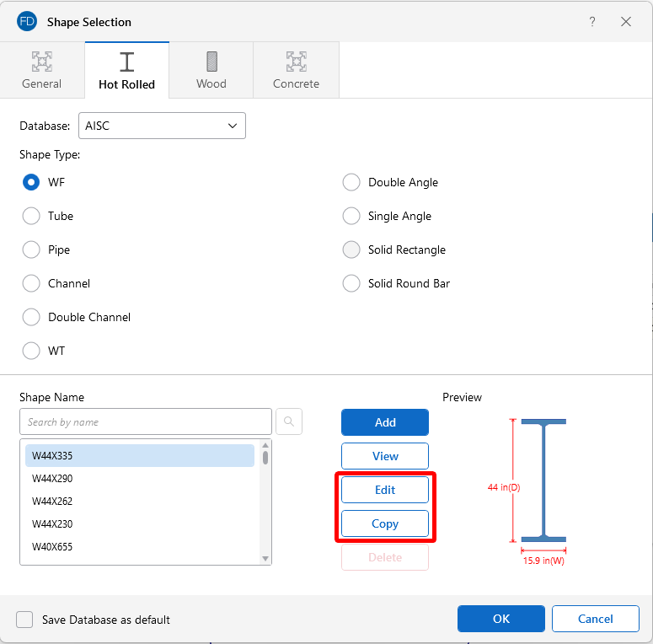Click the Copy button
This screenshot has height=644, width=653.
click(385, 523)
